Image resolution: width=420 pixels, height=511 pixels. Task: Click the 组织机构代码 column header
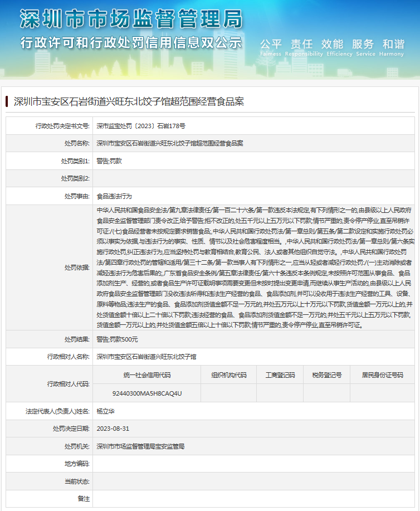(229, 375)
